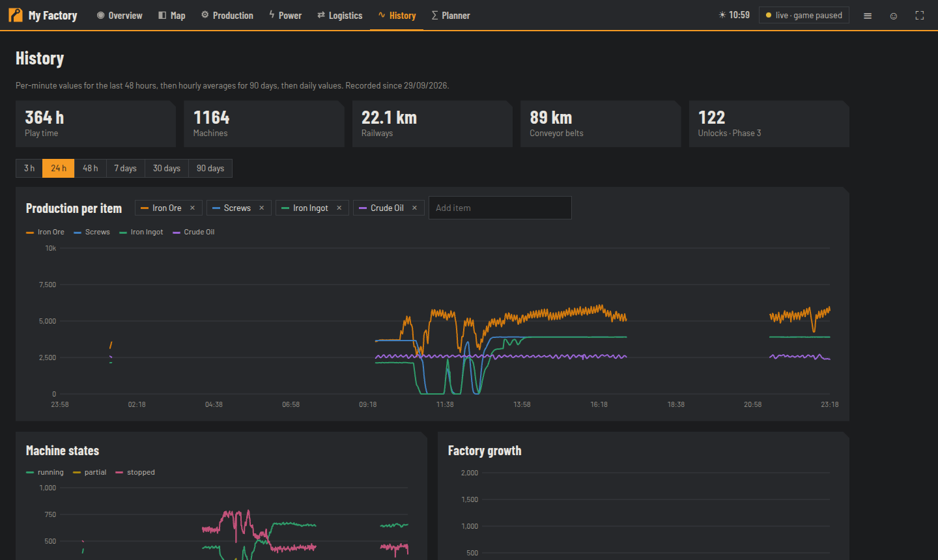Select the 3 h time range

click(x=29, y=168)
